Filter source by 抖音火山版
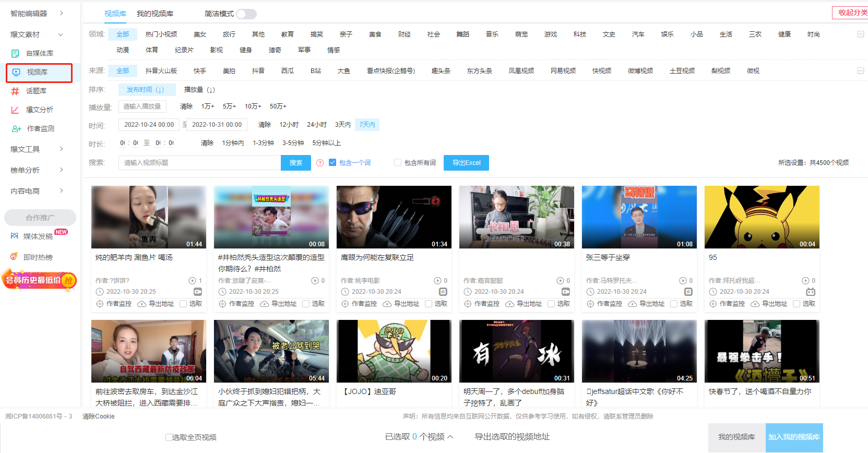Image resolution: width=868 pixels, height=453 pixels. [161, 71]
